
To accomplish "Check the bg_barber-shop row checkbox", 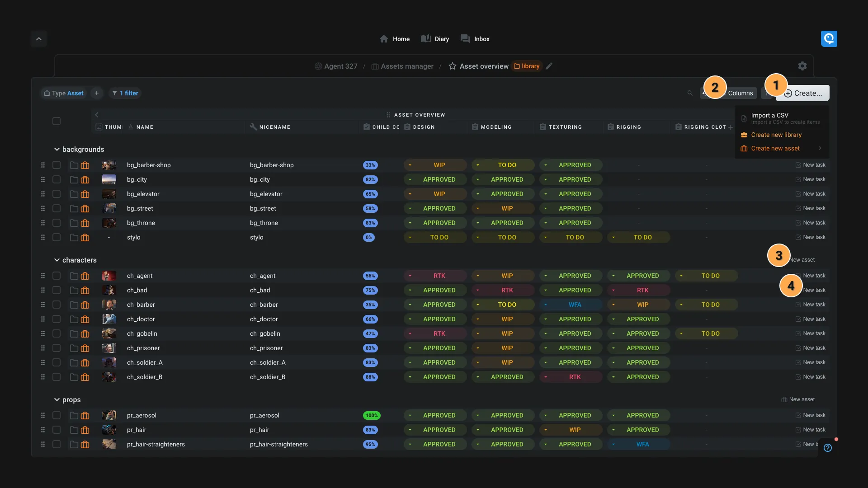I will pos(57,165).
